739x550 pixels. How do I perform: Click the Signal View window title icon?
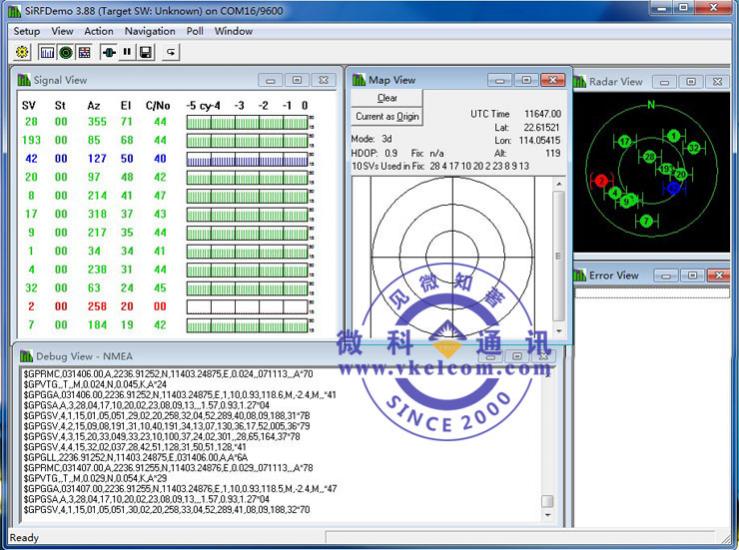coord(24,80)
